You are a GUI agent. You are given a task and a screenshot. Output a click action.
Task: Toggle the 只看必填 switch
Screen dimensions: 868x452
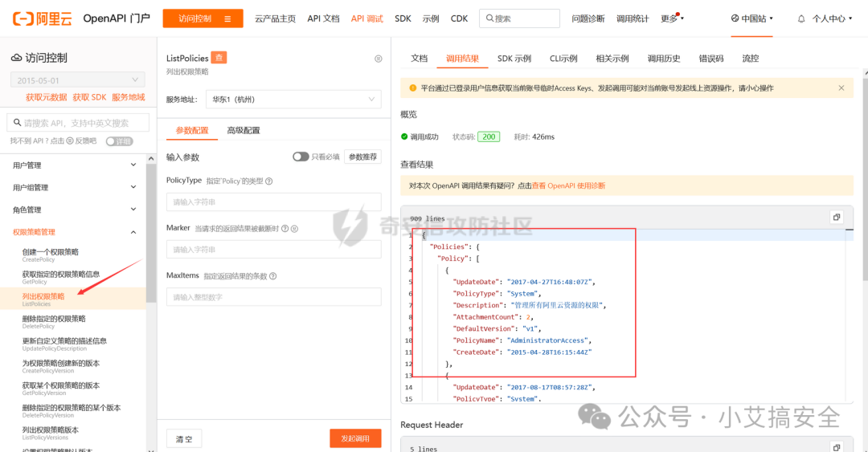point(301,157)
